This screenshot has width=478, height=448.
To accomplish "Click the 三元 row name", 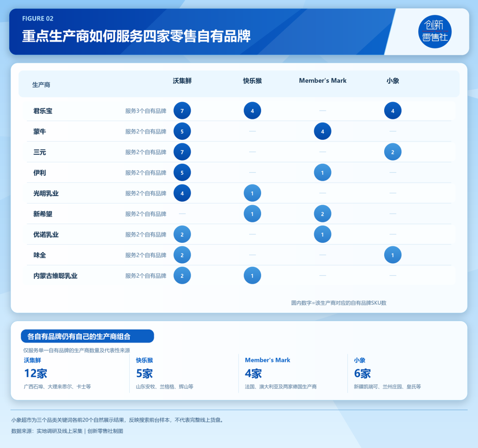I will point(40,152).
